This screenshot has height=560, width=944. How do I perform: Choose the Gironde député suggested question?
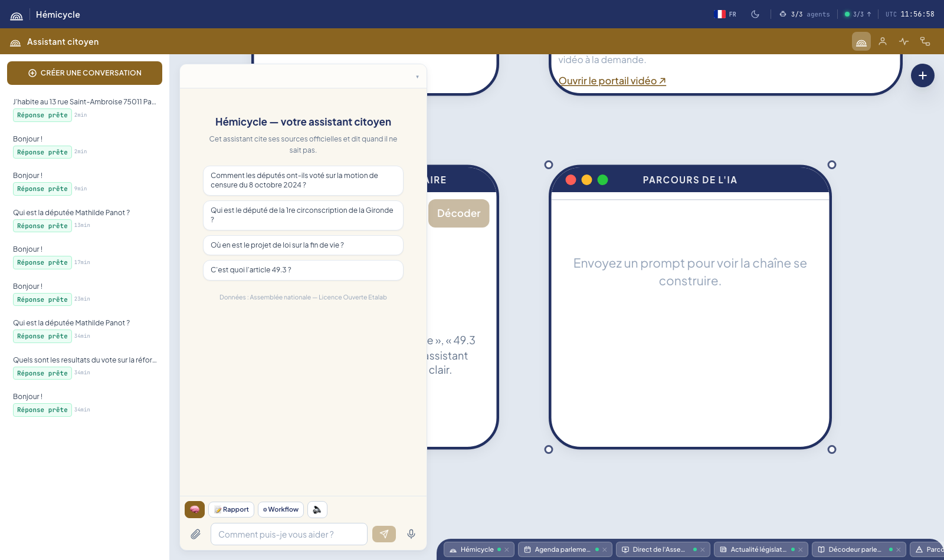pyautogui.click(x=303, y=215)
